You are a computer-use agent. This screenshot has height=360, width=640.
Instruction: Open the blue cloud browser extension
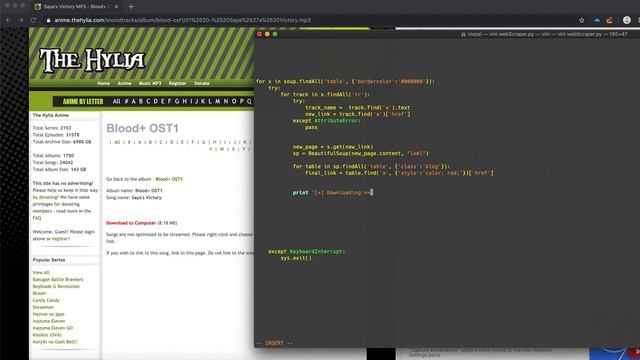tap(597, 20)
